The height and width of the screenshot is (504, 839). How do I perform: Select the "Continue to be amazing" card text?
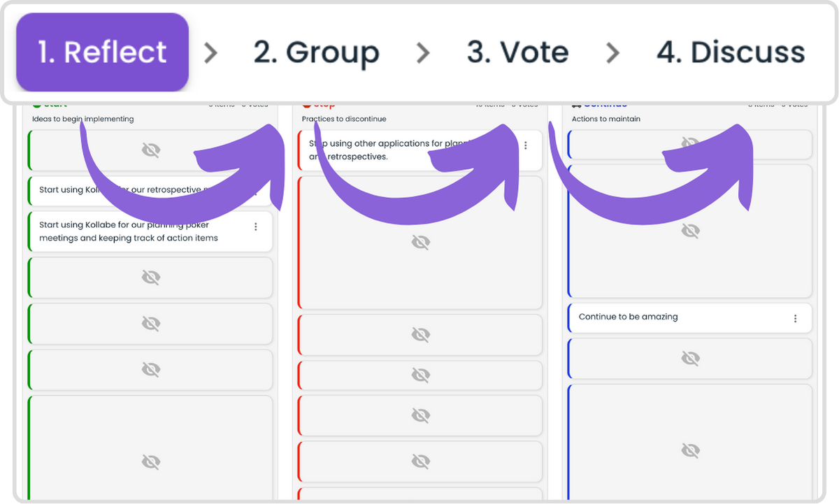click(628, 317)
